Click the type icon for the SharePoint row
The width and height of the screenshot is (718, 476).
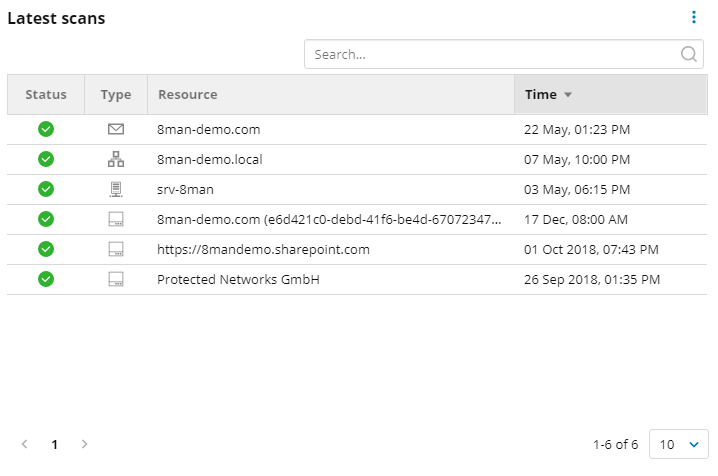pyautogui.click(x=116, y=249)
